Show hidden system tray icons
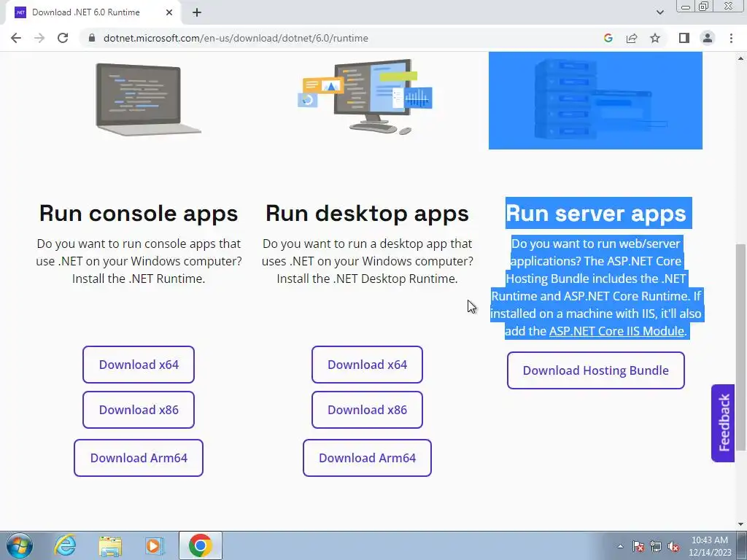Screen dimensions: 747x560 (620, 546)
